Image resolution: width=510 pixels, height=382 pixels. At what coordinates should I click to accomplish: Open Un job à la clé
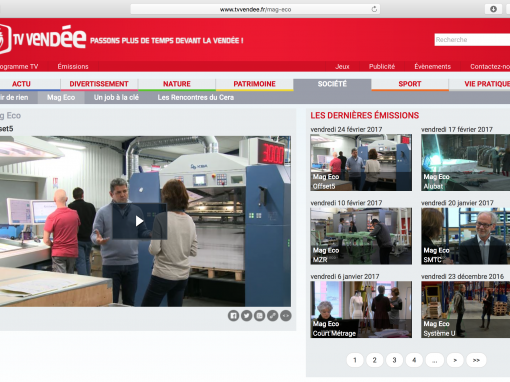coord(116,97)
